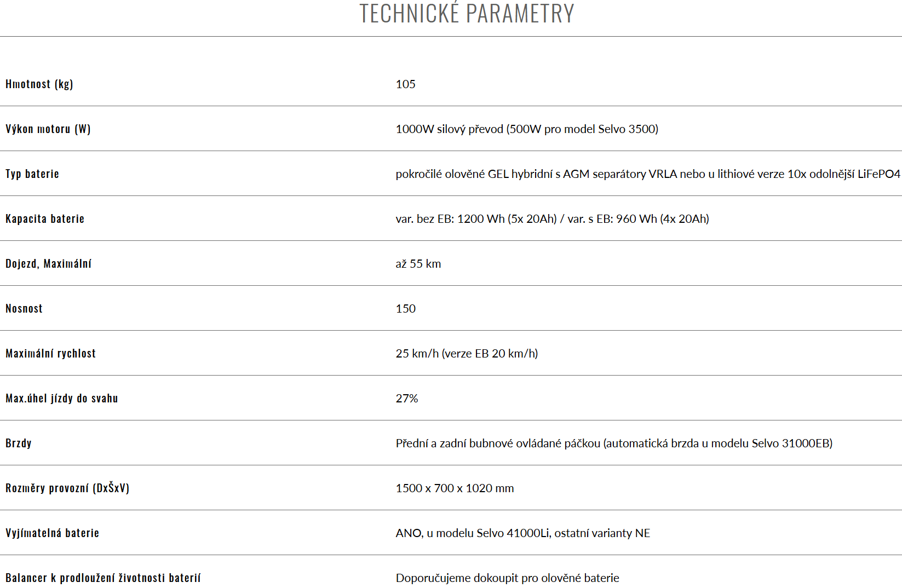
Task: Select the Typ baterie label
Action: [32, 174]
